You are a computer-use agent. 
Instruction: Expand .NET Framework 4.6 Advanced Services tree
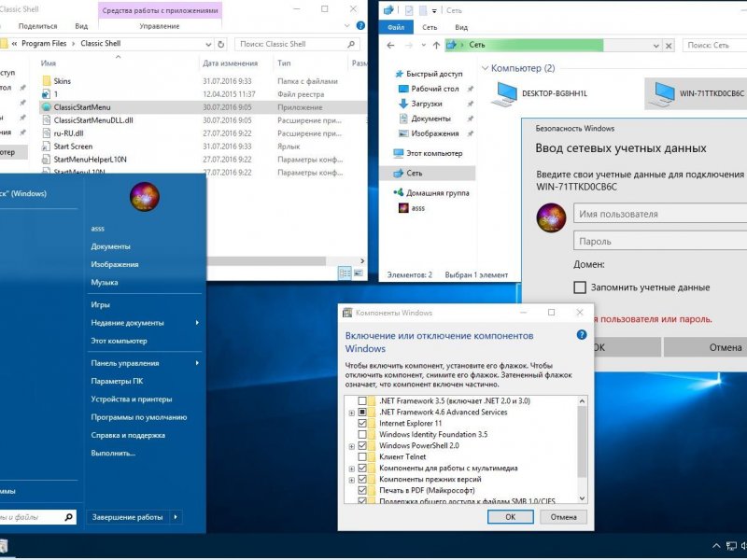[x=352, y=413]
